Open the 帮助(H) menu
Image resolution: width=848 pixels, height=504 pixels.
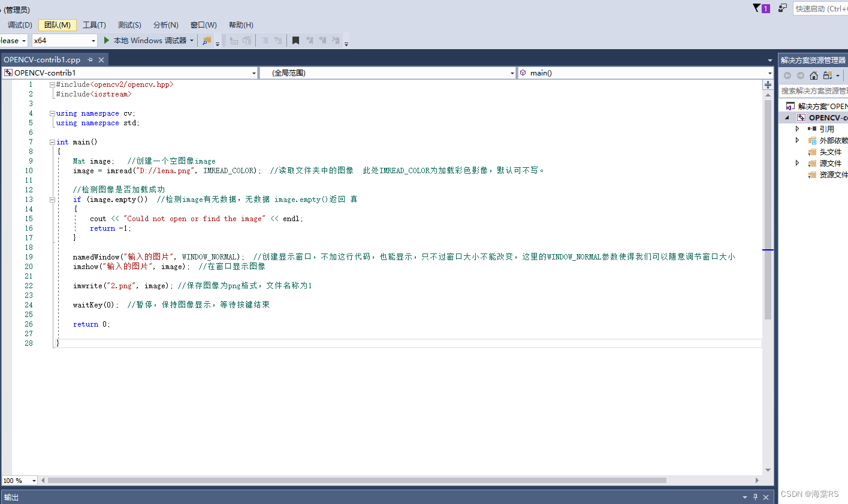[241, 25]
